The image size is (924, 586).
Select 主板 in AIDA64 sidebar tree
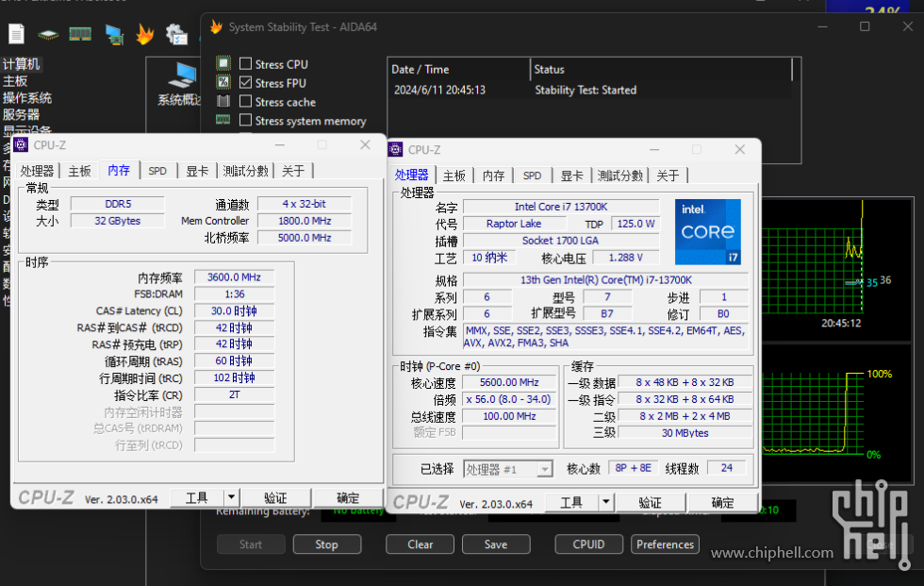[x=15, y=81]
